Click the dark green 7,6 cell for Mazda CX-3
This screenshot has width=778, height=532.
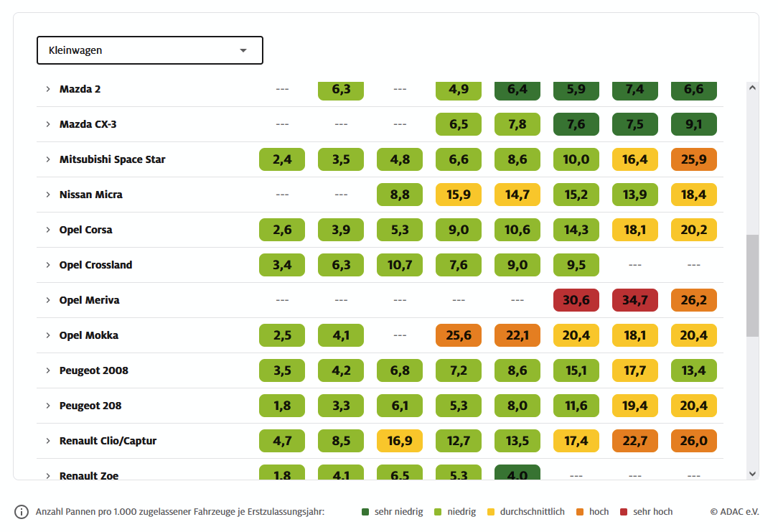pos(576,124)
